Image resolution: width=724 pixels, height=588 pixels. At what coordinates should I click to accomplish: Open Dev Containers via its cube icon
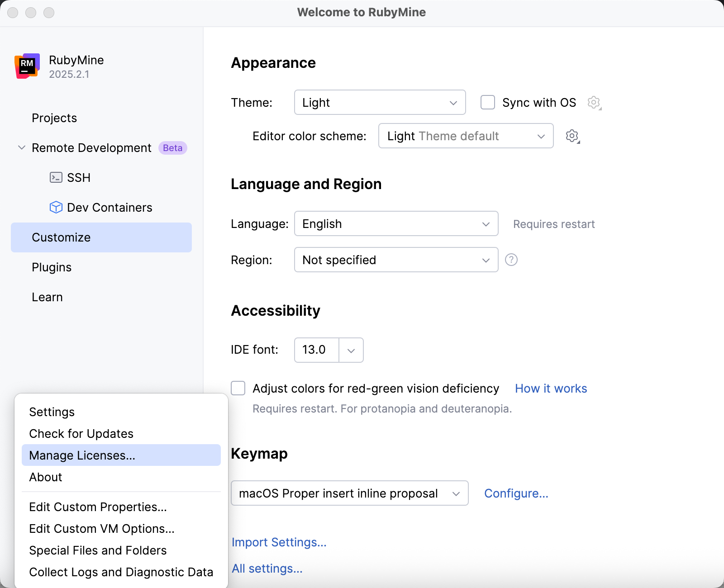(56, 207)
